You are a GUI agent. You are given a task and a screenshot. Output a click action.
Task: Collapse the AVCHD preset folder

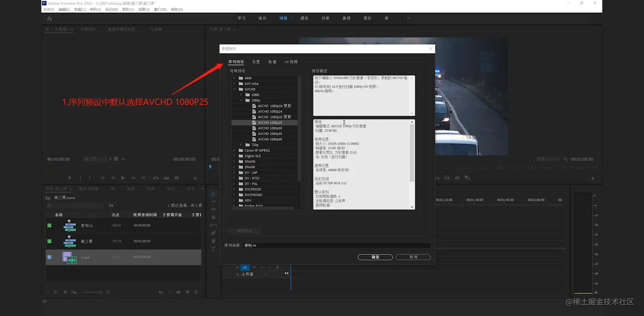234,89
